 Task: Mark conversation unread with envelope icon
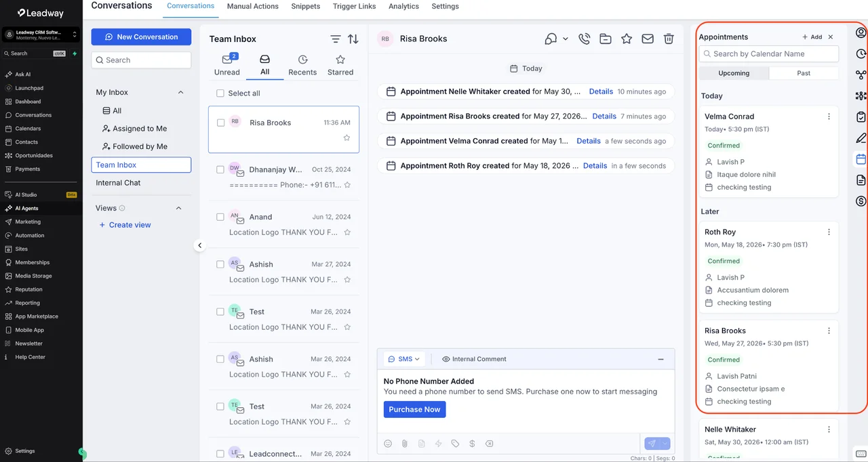(x=648, y=39)
